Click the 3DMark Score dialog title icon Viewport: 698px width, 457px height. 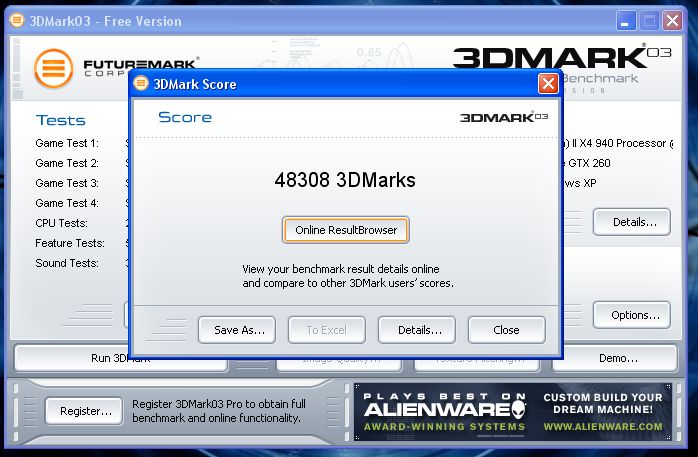tap(141, 83)
